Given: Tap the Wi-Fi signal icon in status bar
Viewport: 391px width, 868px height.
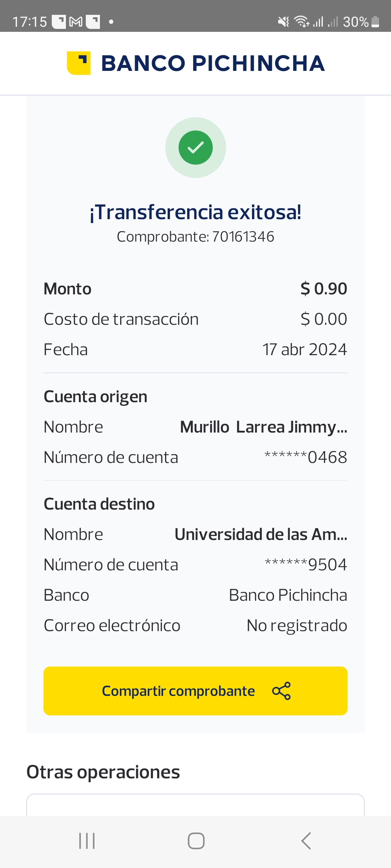Looking at the screenshot, I should tap(301, 22).
